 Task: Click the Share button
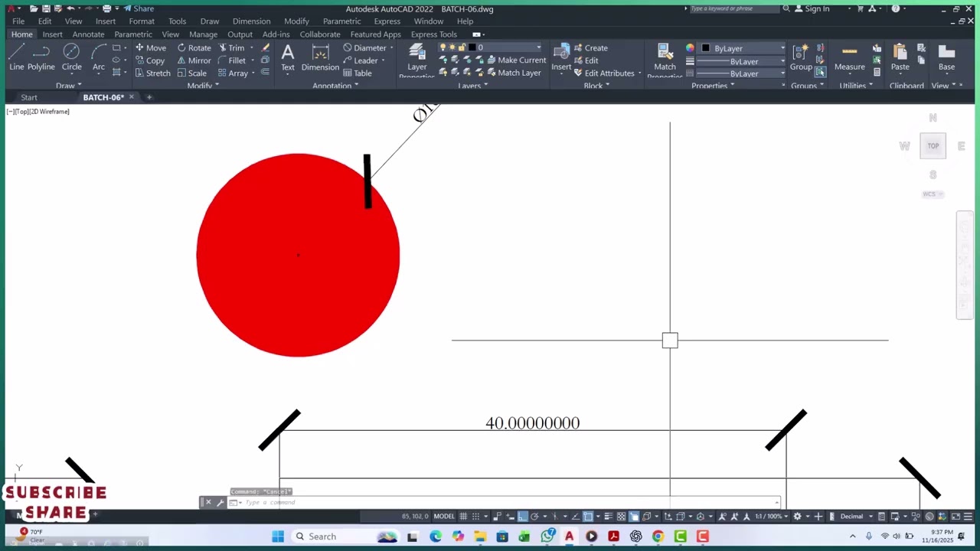(139, 9)
